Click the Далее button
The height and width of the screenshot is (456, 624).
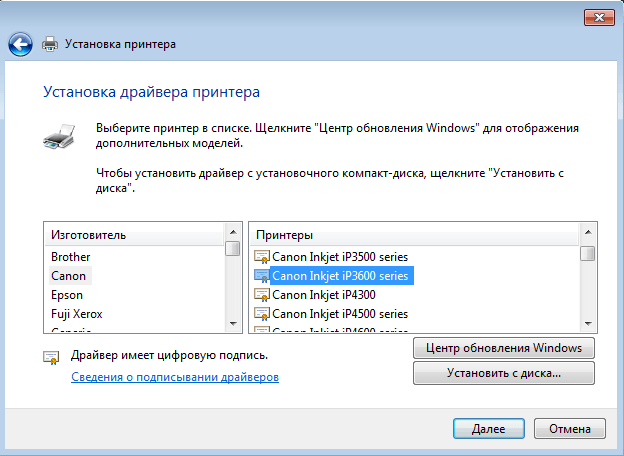[489, 429]
